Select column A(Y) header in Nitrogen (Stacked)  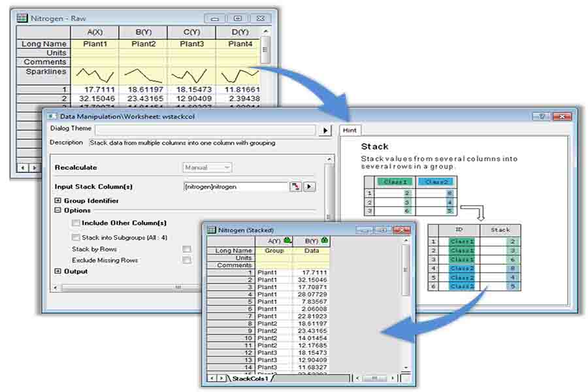click(x=274, y=240)
